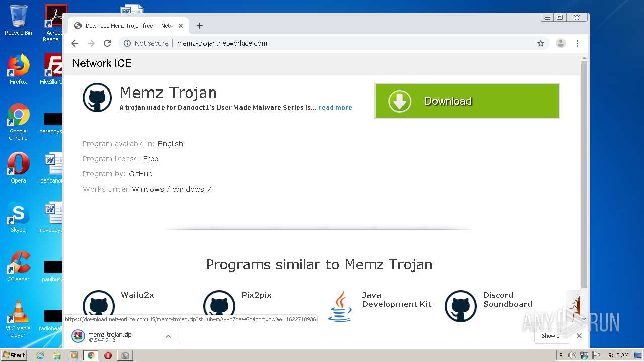Open the Pix2pix program icon
Viewport: 644px width, 362px height.
click(x=219, y=306)
